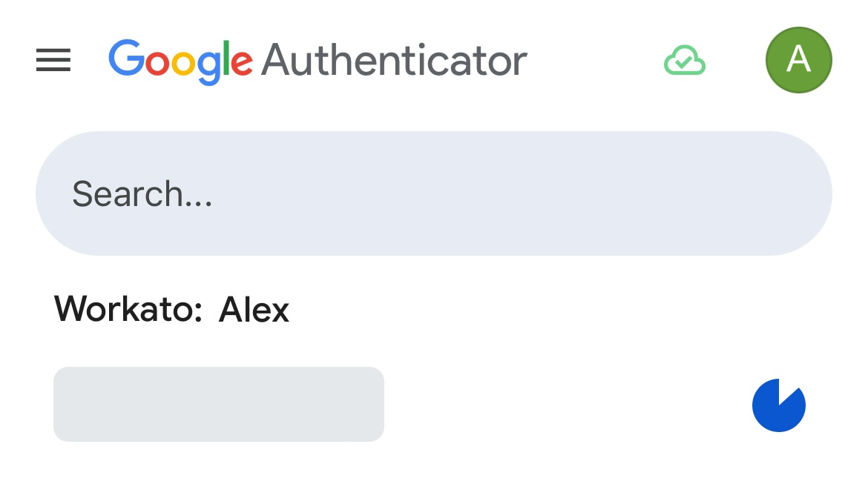The height and width of the screenshot is (481, 868).
Task: Reveal the hidden Workato verification code
Action: (218, 405)
